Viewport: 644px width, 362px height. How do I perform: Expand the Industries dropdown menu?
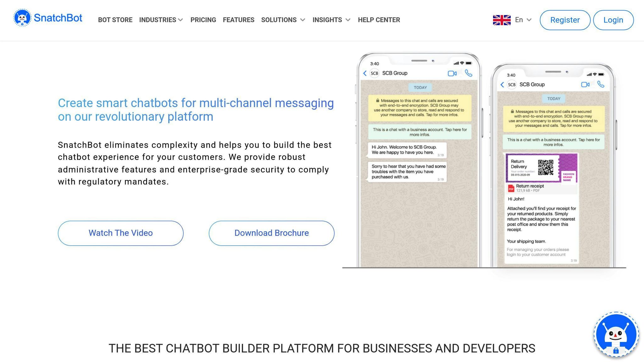point(161,20)
